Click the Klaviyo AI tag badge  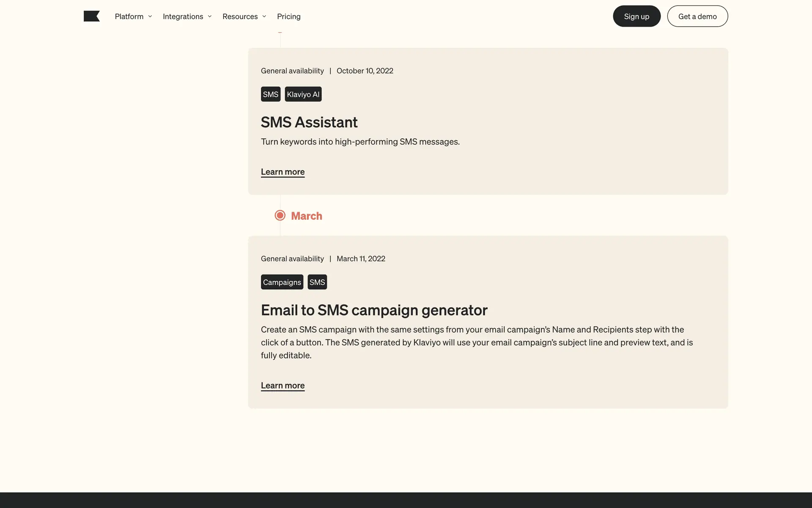coord(303,94)
